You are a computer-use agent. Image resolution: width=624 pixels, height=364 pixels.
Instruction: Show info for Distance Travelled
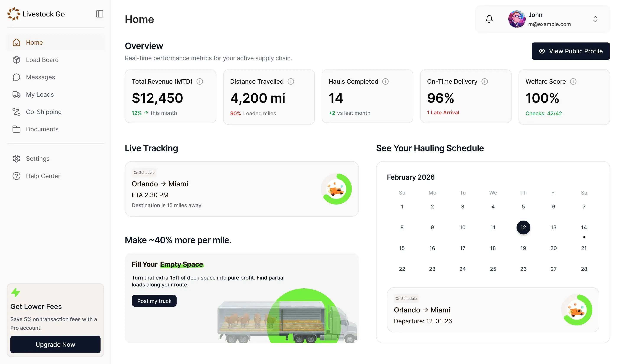[291, 81]
